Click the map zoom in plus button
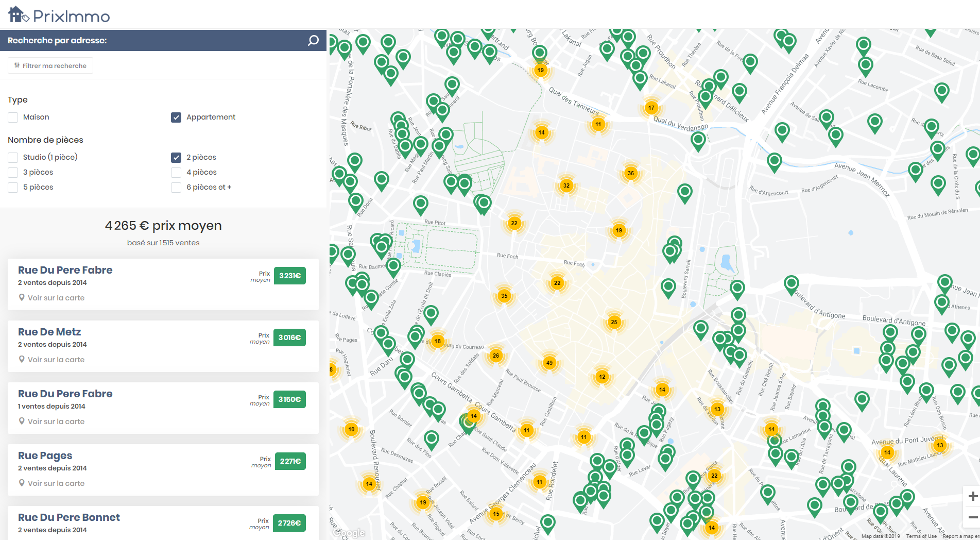The image size is (980, 540). pyautogui.click(x=972, y=496)
